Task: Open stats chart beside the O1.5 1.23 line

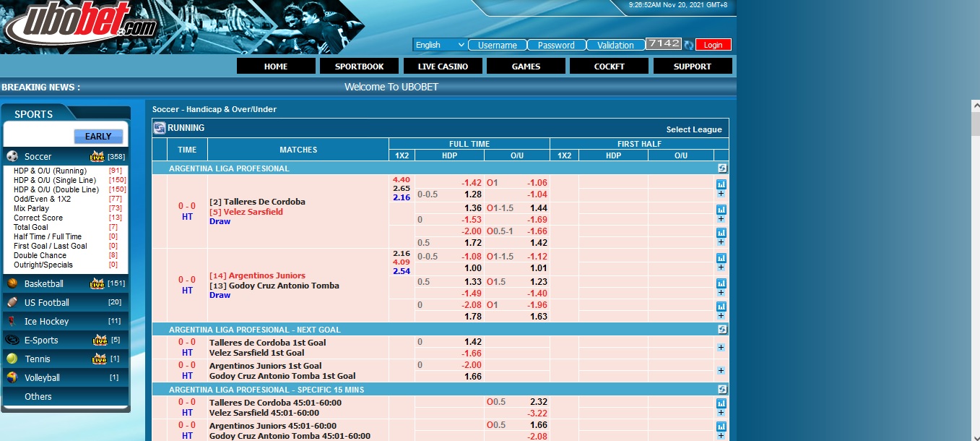Action: coord(721,283)
